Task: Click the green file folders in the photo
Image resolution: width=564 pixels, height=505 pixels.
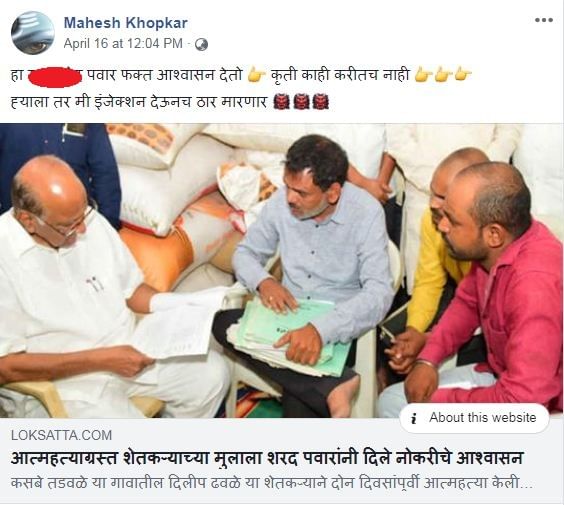Action: click(293, 336)
